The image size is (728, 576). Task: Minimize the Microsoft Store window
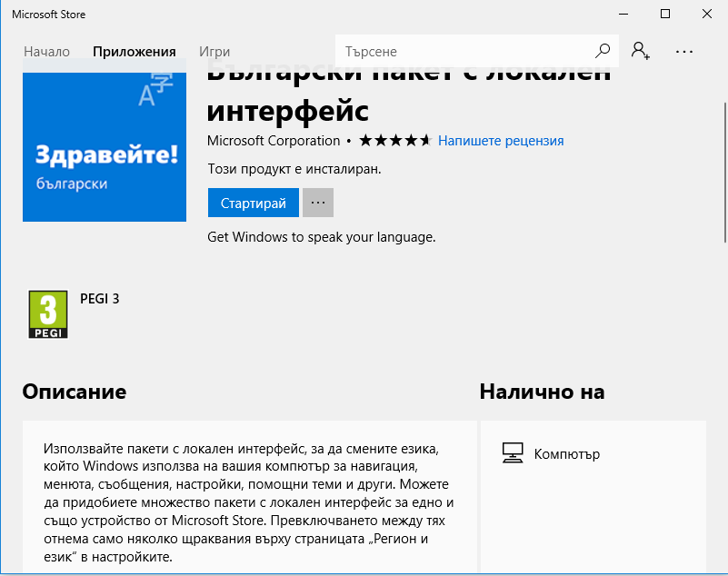pos(623,14)
